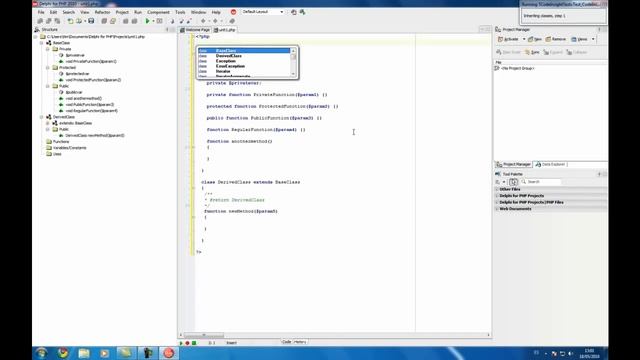The image size is (640, 360).
Task: Open Windows Start button
Action: [41, 353]
